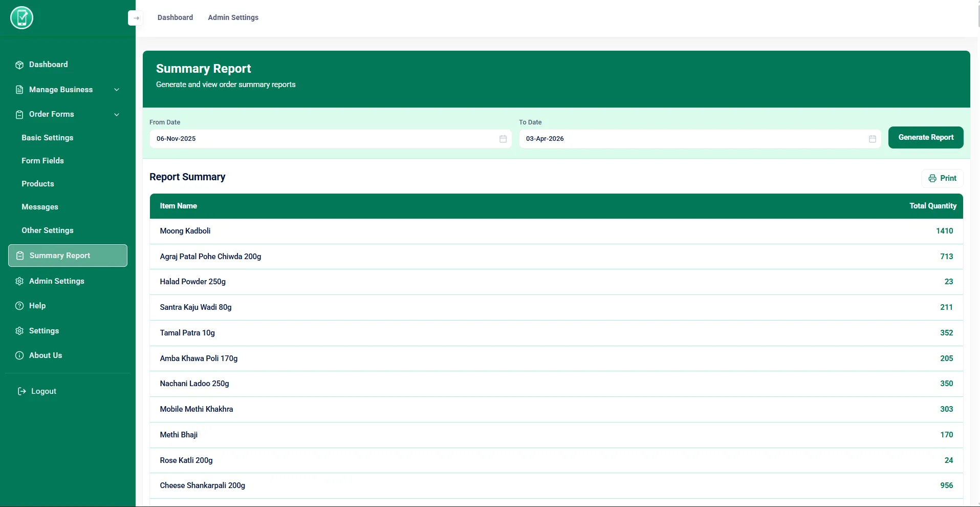Open the To Date calendar icon

coord(873,139)
